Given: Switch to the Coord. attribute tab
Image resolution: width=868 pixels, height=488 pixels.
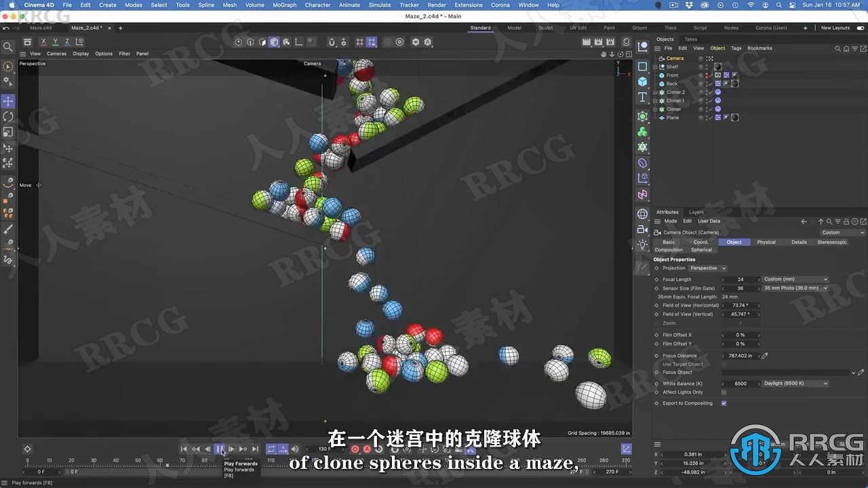Looking at the screenshot, I should coord(701,242).
